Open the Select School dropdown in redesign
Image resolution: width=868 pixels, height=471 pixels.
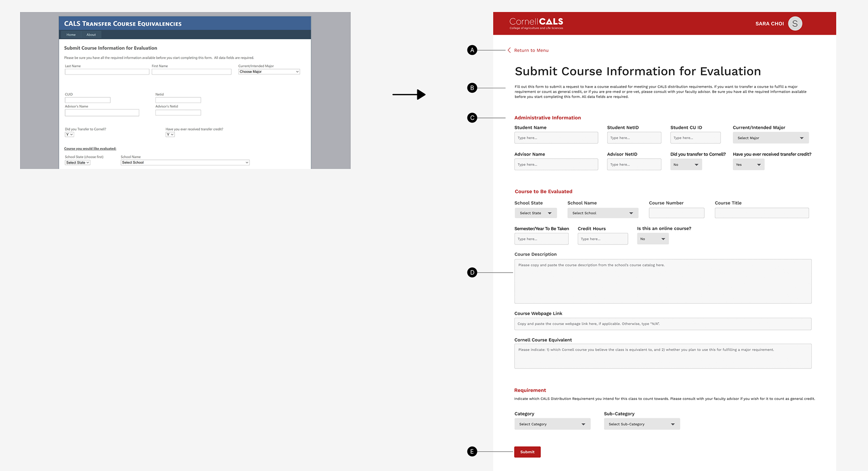tap(603, 213)
